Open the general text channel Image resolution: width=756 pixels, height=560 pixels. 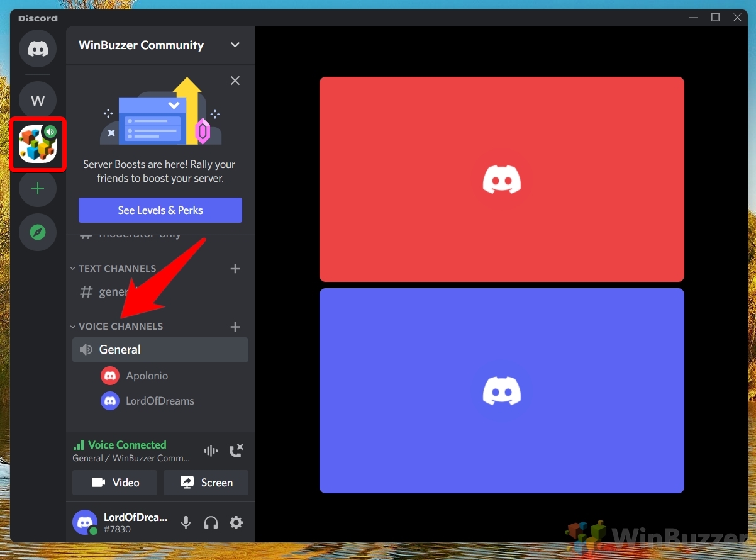(x=160, y=292)
